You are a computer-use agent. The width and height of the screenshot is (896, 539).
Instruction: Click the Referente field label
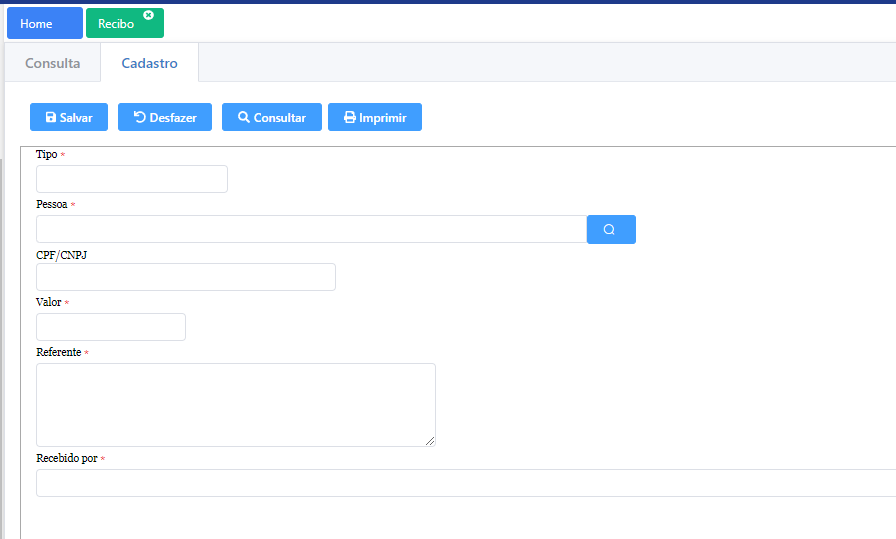(x=58, y=353)
